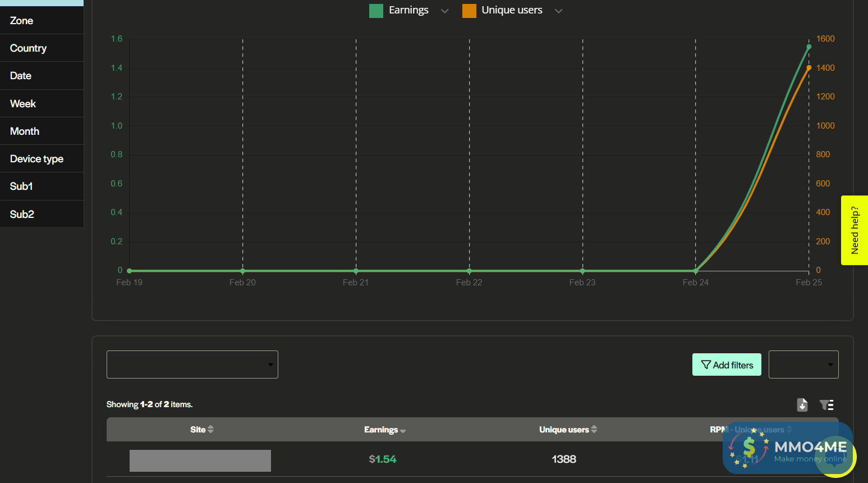The height and width of the screenshot is (483, 868).
Task: Open the column filter settings icon
Action: pyautogui.click(x=826, y=405)
